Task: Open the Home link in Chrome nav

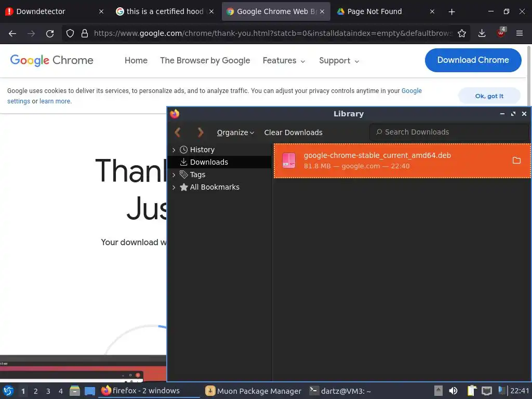Action: (x=136, y=60)
